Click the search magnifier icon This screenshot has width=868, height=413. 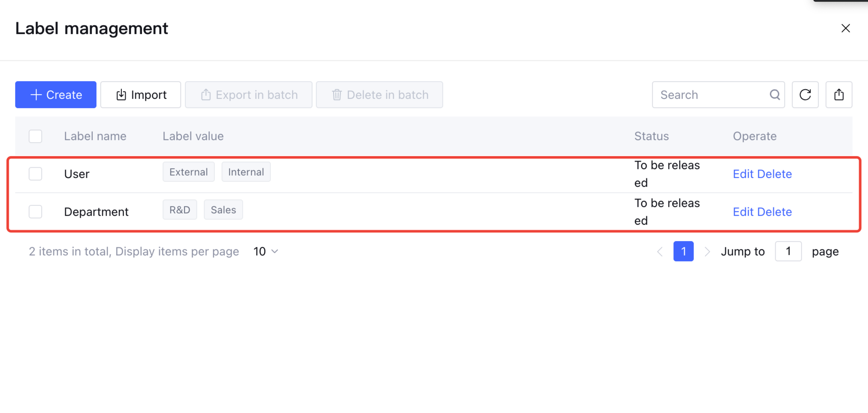(775, 95)
